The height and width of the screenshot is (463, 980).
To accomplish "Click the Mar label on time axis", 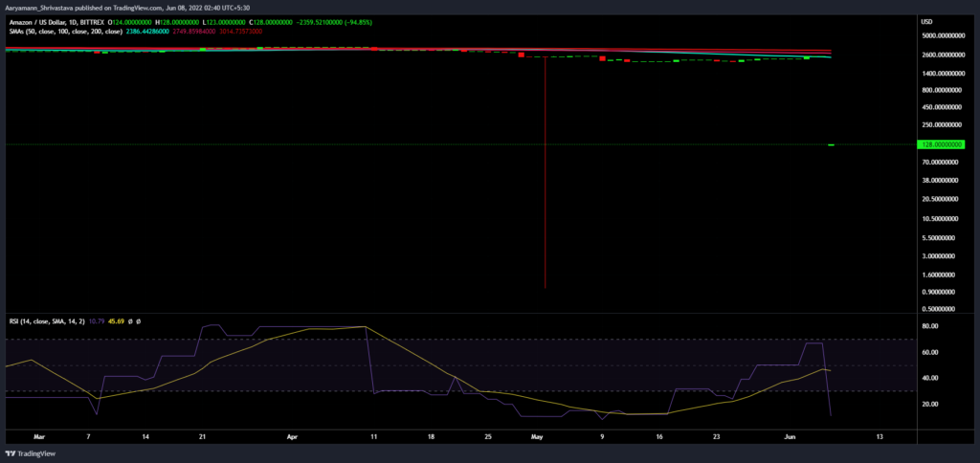I will pyautogui.click(x=38, y=437).
